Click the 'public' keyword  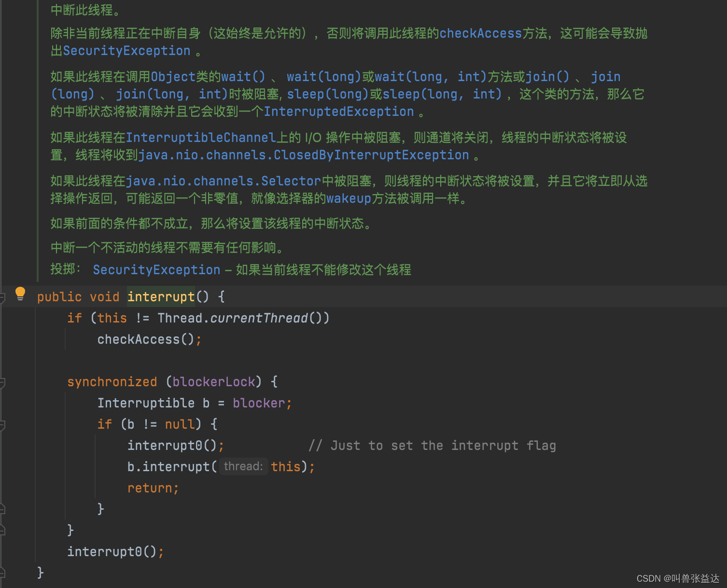[59, 297]
